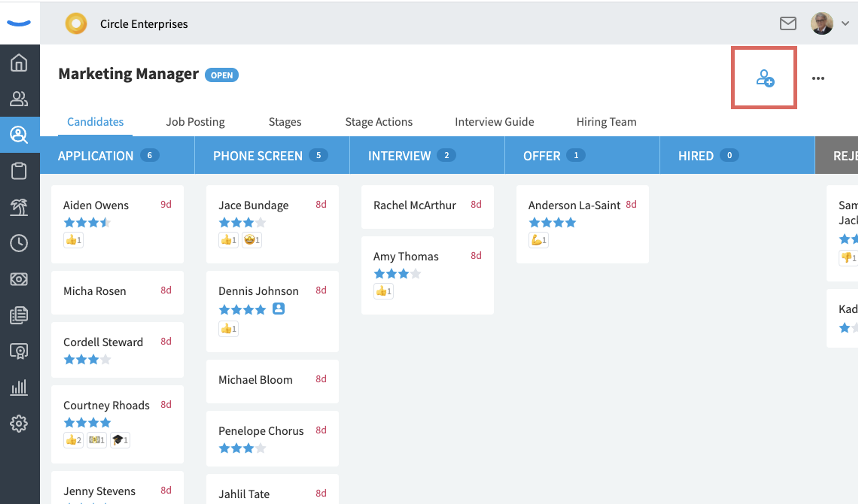Click the money reaction on Courtney Rhoads

(97, 440)
